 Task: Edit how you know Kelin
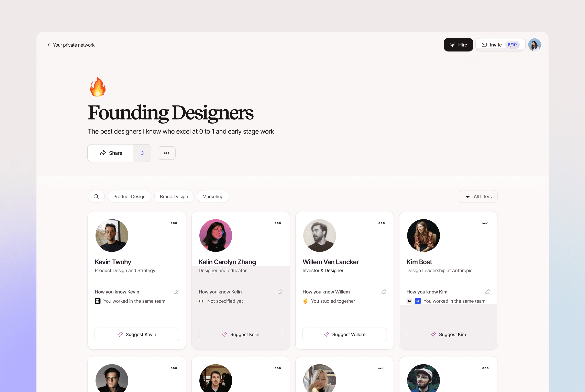point(280,292)
